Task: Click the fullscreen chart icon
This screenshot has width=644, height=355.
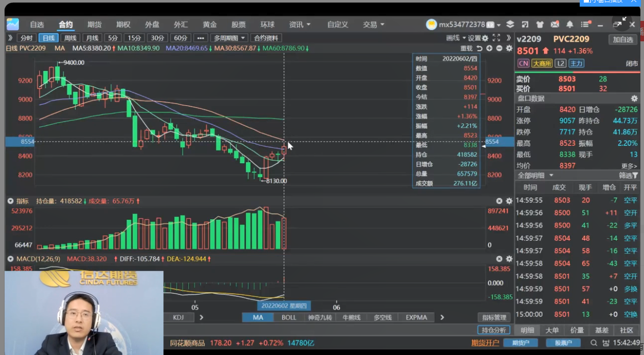Action: point(496,38)
